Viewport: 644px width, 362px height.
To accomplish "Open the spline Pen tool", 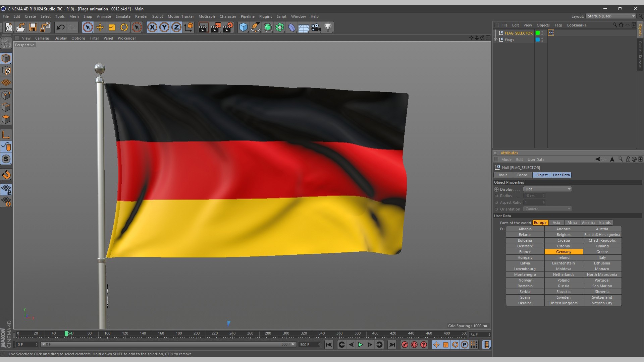I will (256, 27).
